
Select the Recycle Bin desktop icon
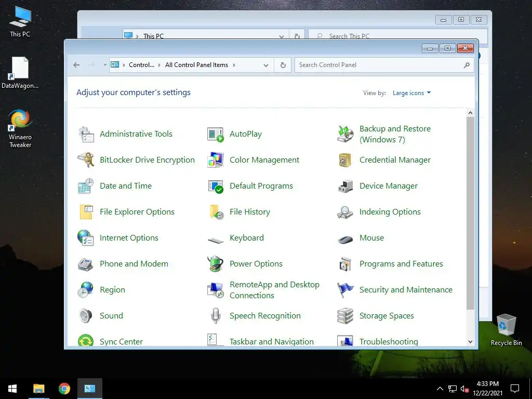506,330
